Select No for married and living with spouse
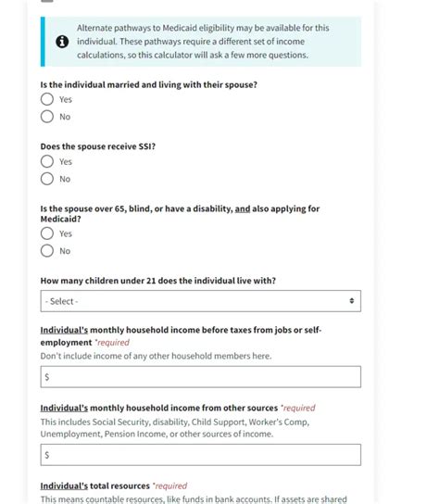Viewport: 439px width, 504px height. pos(47,117)
